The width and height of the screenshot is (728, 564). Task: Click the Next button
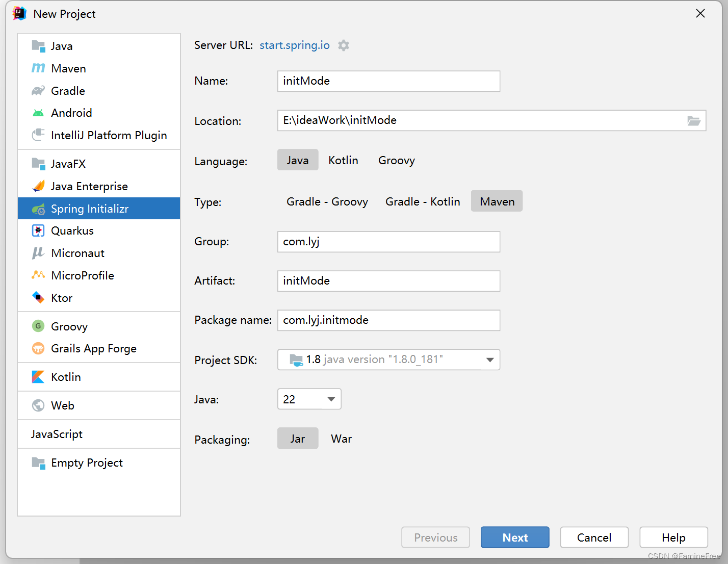pyautogui.click(x=515, y=537)
